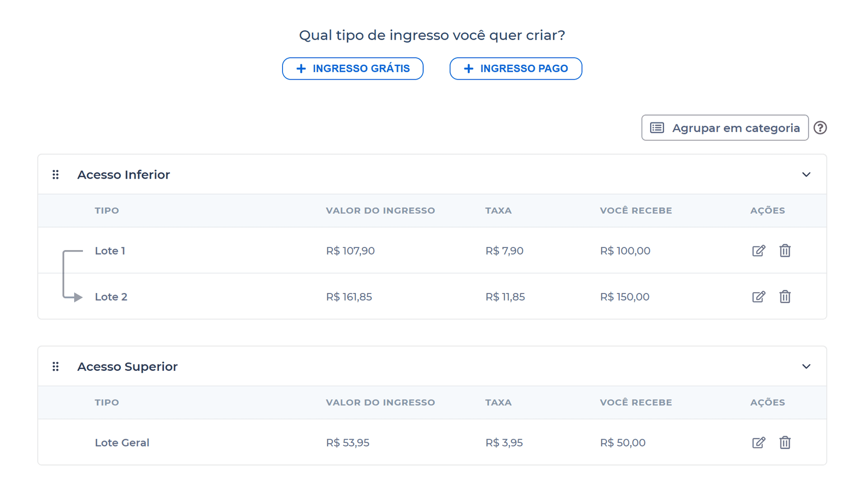
Task: Create a paid ticket with Ingresso Pago
Action: (516, 69)
